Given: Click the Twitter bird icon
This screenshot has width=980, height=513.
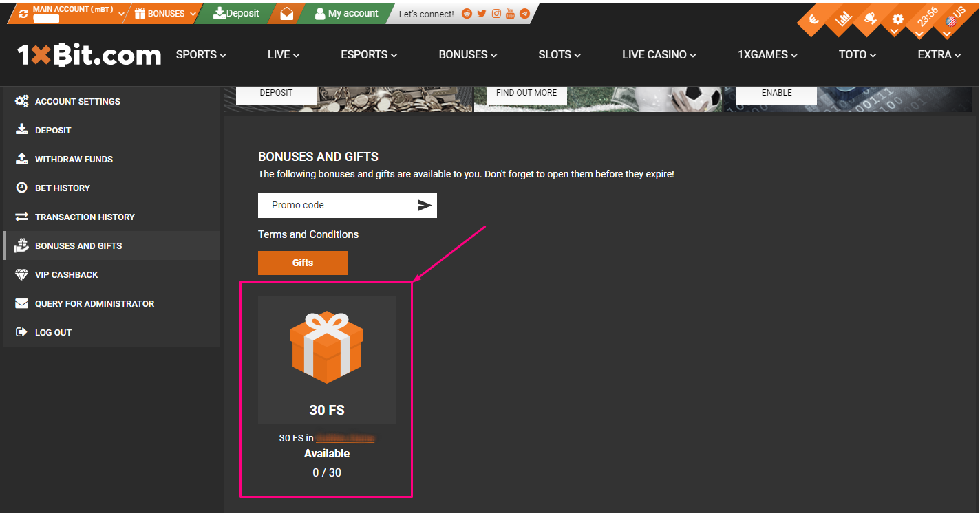Looking at the screenshot, I should point(481,13).
